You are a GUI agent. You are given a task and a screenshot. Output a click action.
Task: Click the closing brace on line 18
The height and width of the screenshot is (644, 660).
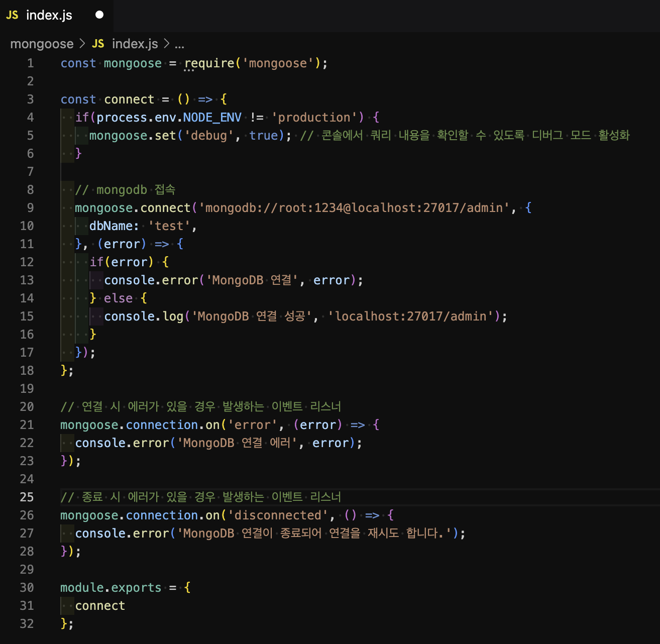63,371
